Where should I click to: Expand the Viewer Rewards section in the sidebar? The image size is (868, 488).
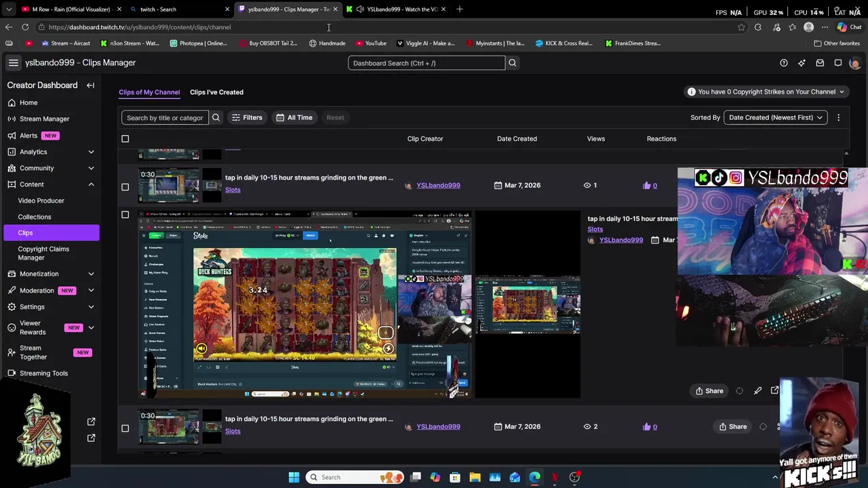(91, 328)
